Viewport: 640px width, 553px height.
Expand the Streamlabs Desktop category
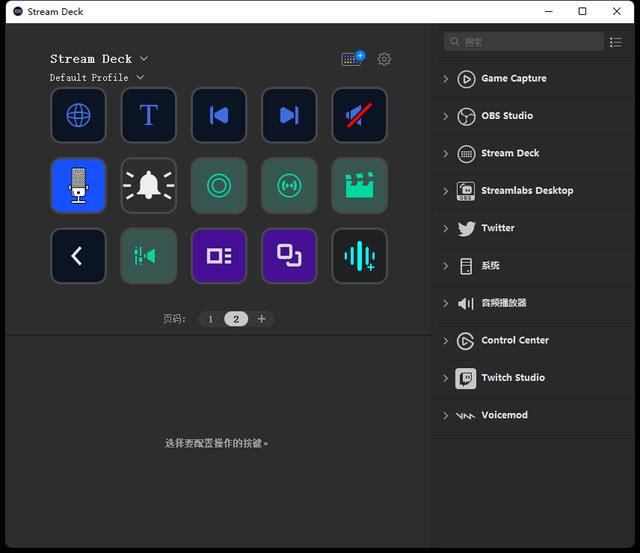point(446,191)
